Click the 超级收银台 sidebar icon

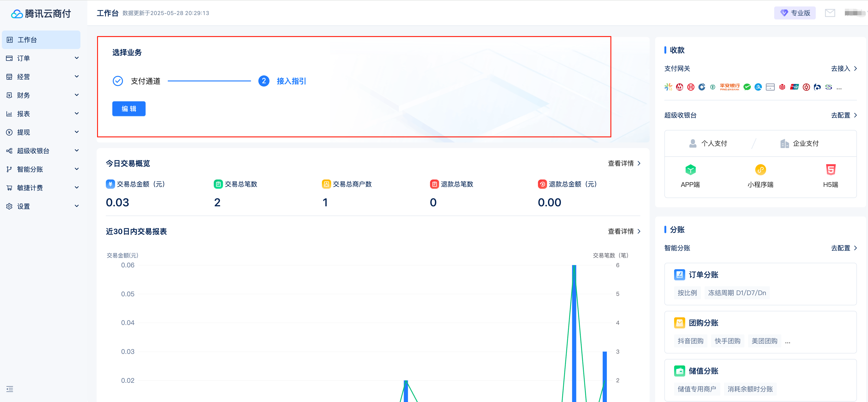(x=9, y=151)
